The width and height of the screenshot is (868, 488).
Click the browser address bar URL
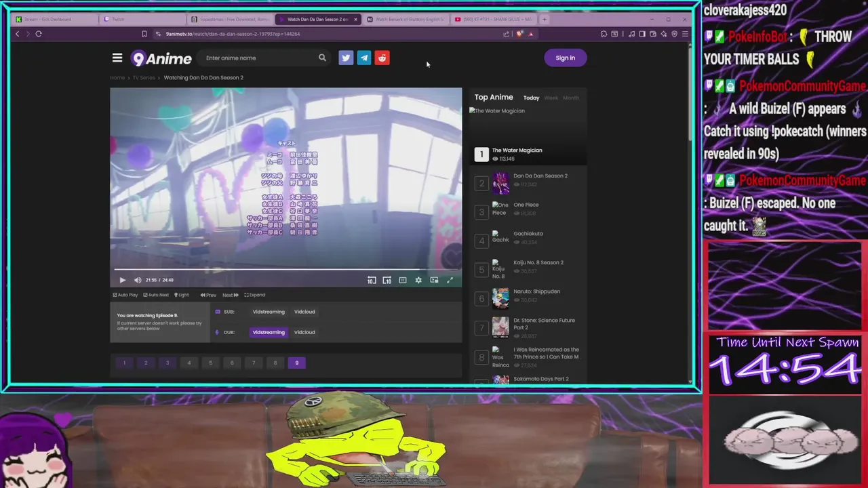point(233,34)
